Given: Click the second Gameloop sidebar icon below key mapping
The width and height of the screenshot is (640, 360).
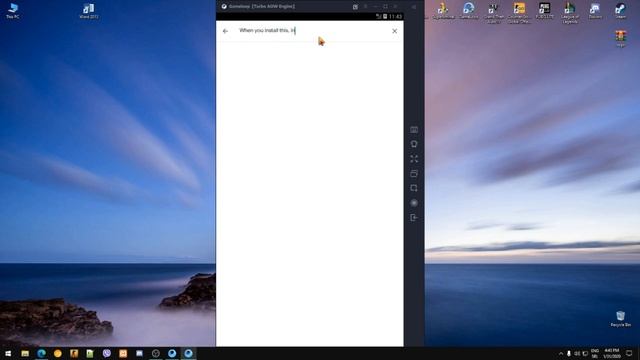Looking at the screenshot, I should click(x=414, y=144).
